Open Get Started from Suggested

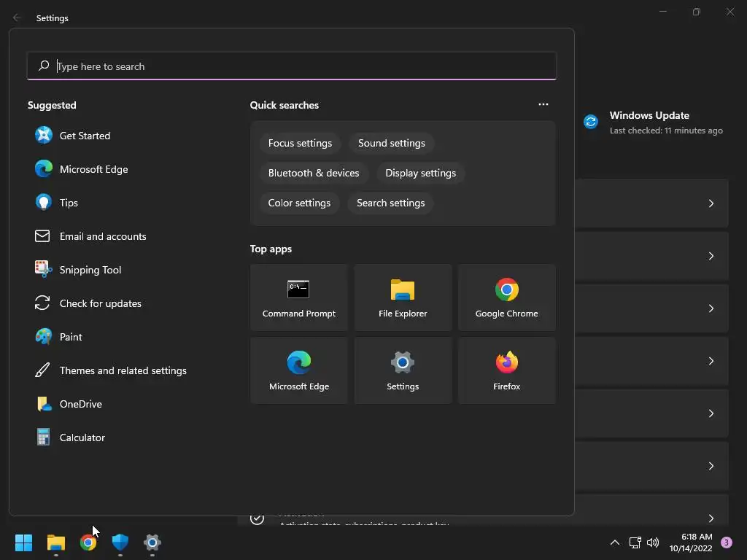pyautogui.click(x=85, y=136)
